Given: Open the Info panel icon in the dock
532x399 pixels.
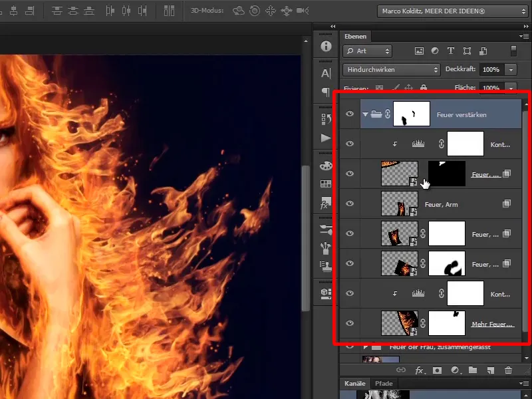Looking at the screenshot, I should point(326,47).
